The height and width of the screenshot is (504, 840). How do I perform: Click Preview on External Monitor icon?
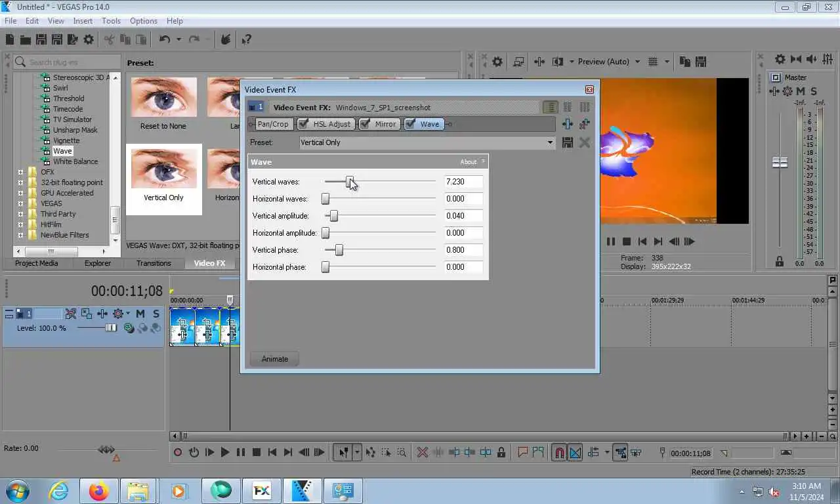pos(518,62)
